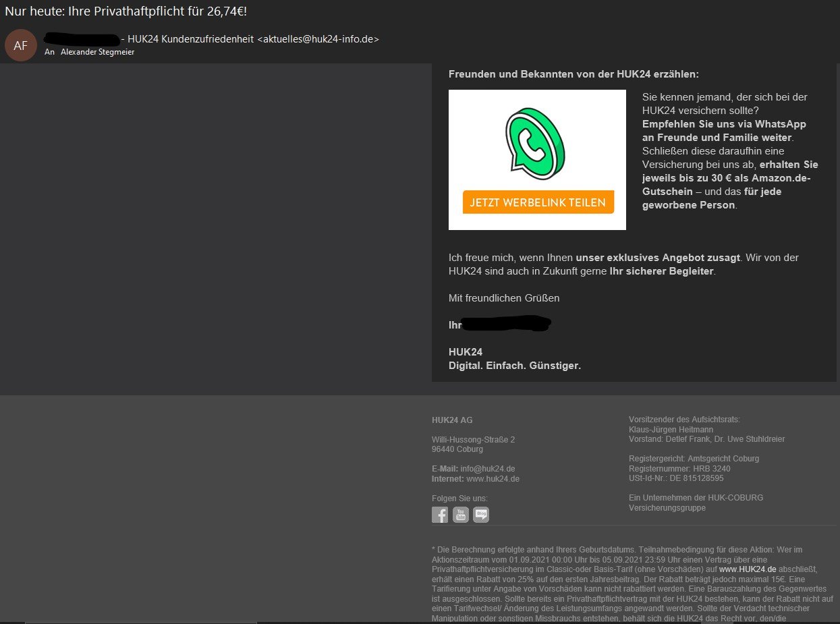Click the Freunden und Bekannten heading
The height and width of the screenshot is (624, 840).
point(574,74)
